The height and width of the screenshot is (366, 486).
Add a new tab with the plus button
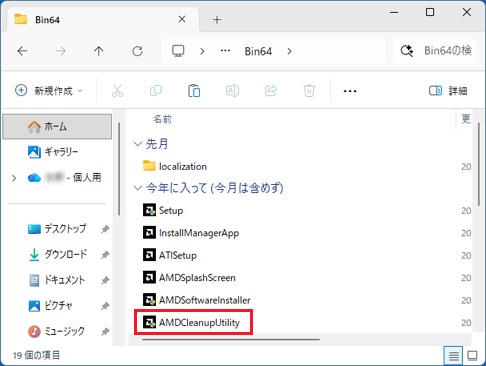(217, 20)
